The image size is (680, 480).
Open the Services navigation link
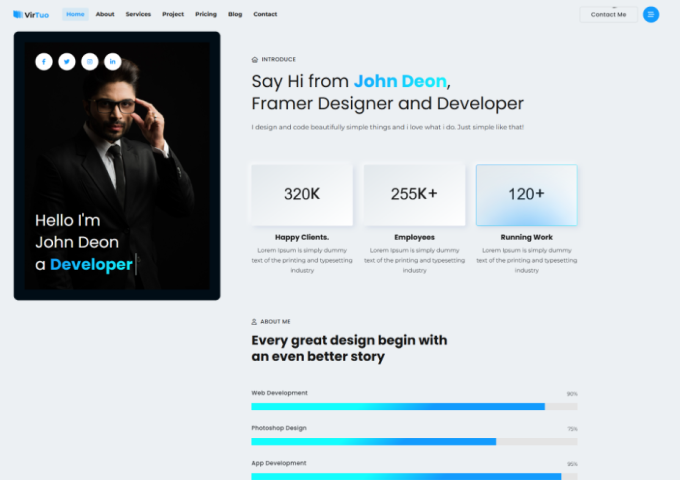point(138,14)
